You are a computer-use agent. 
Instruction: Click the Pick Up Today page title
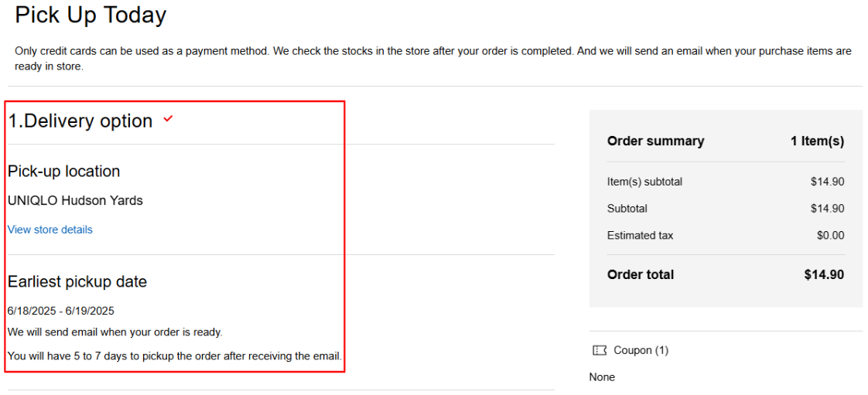pyautogui.click(x=91, y=15)
